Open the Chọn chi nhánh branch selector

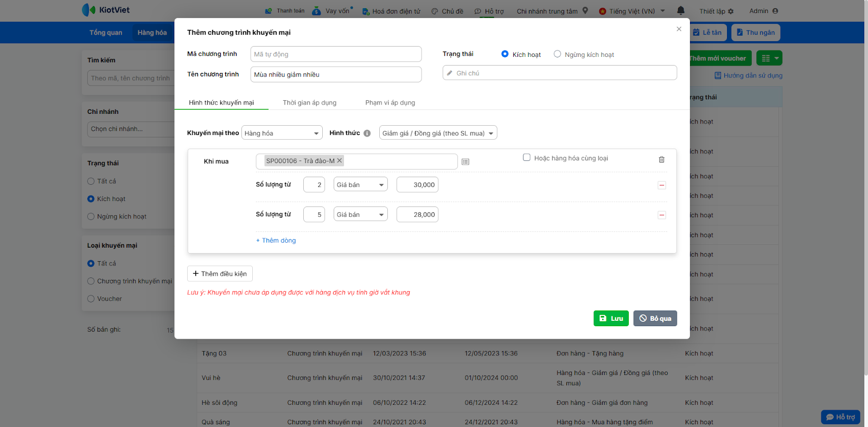click(x=130, y=129)
